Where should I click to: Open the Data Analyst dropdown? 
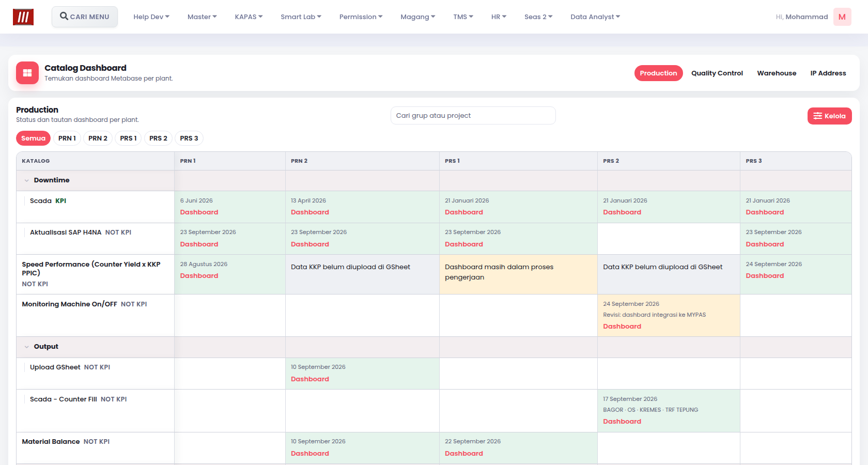click(x=595, y=17)
